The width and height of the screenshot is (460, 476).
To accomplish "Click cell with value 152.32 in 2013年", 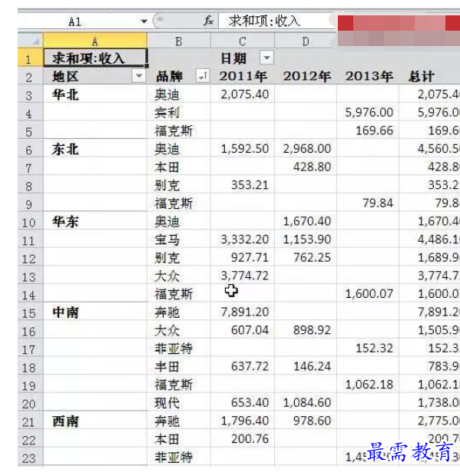I will coord(367,349).
